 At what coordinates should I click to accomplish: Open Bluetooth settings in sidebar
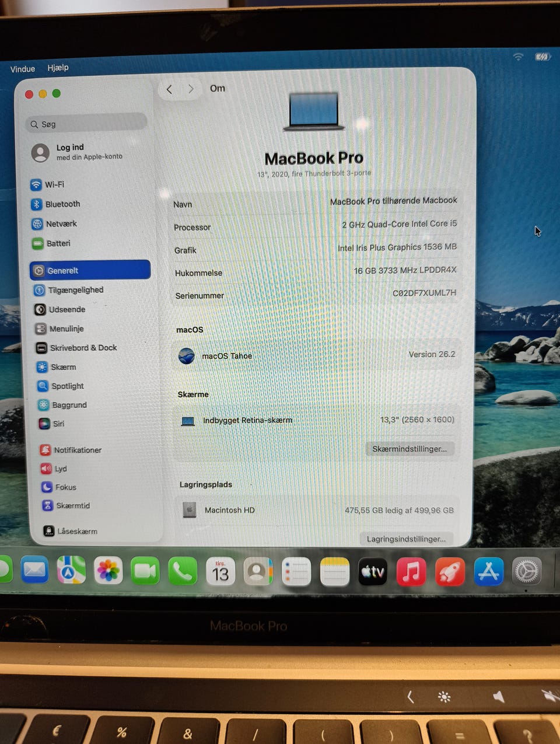click(55, 204)
